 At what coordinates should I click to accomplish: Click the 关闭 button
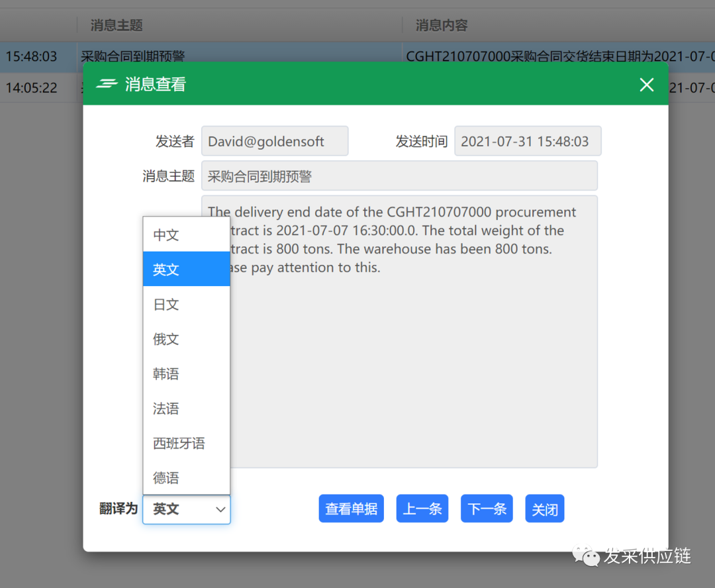point(544,509)
